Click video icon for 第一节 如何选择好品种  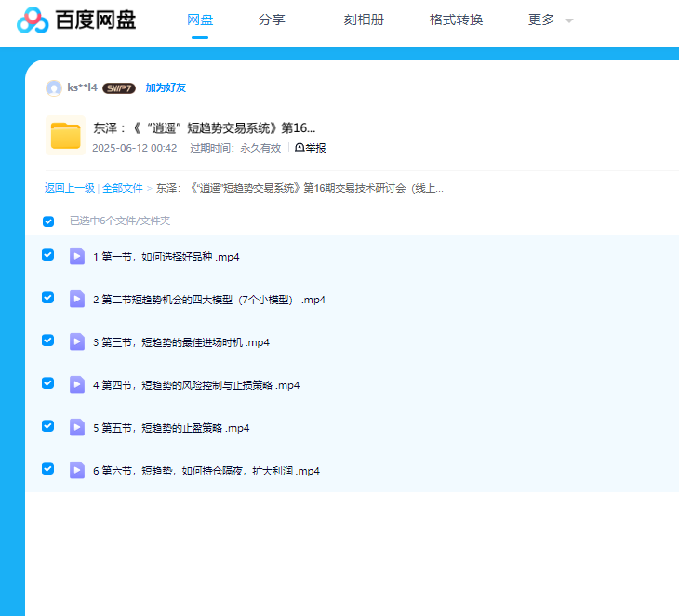(x=77, y=256)
